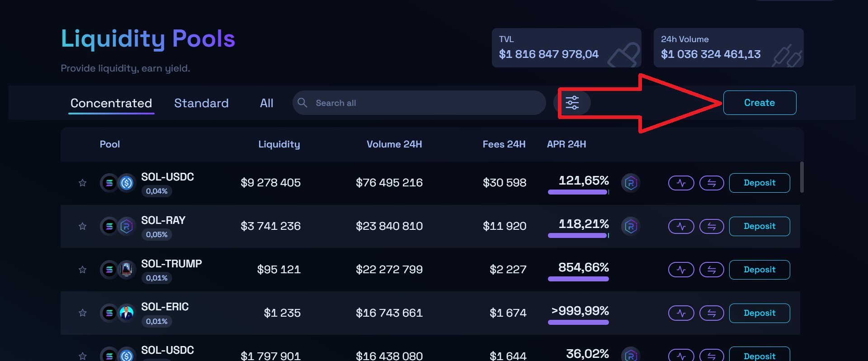Click the 854,66% APR bar
The height and width of the screenshot is (361, 868).
tap(578, 279)
